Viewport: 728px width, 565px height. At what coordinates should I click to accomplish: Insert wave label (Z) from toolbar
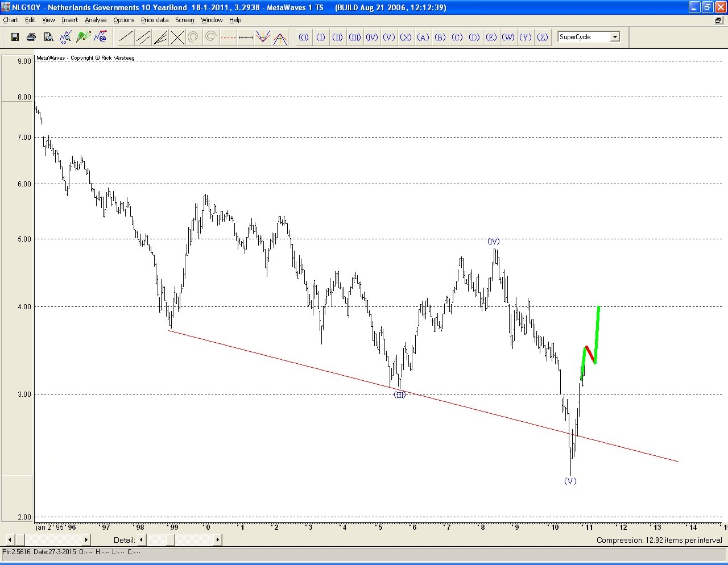point(543,38)
